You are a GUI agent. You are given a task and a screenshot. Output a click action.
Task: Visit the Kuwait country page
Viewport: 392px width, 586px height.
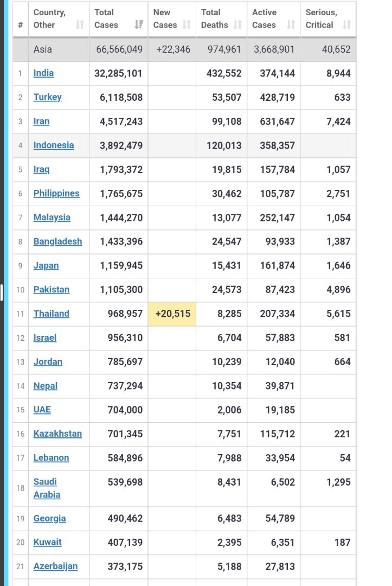(x=47, y=542)
